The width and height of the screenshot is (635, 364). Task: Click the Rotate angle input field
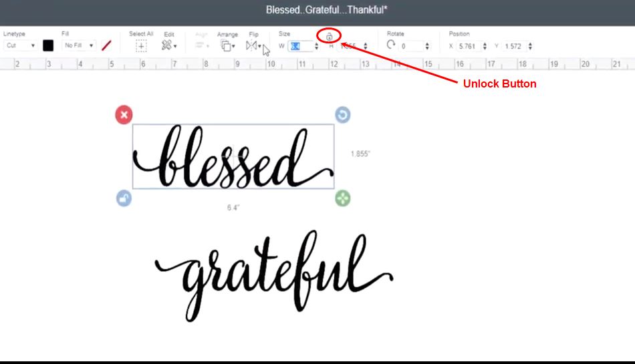(x=411, y=46)
